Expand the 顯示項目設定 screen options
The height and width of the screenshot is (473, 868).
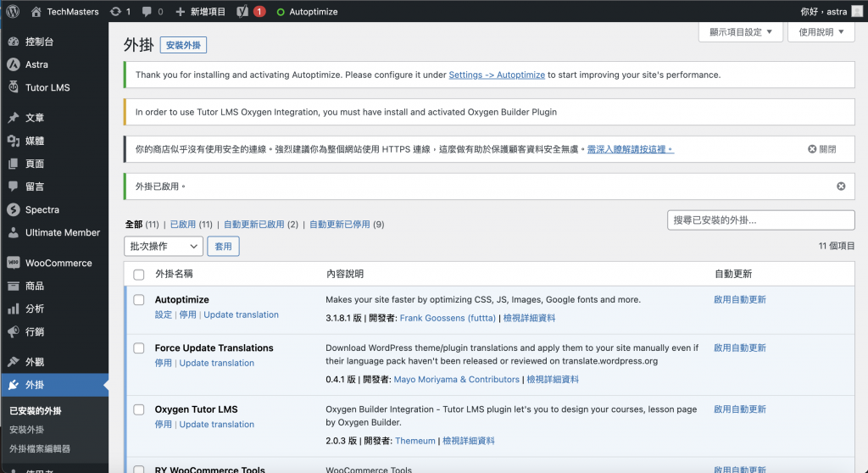(x=741, y=32)
